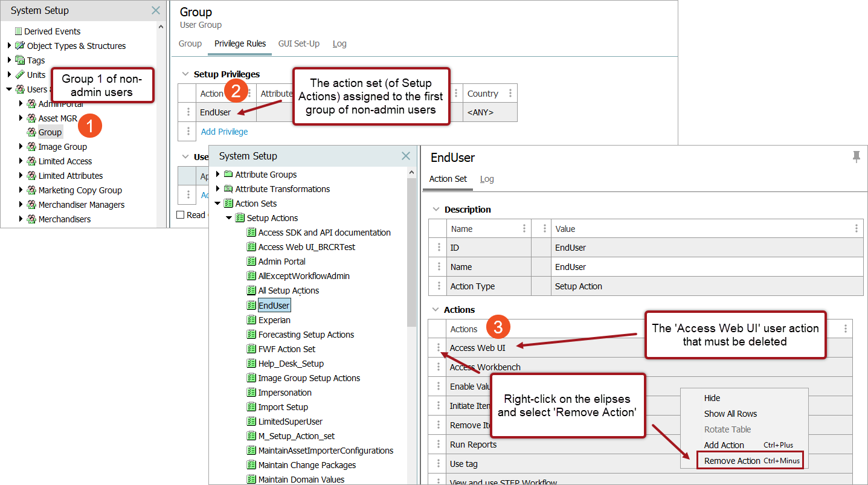The width and height of the screenshot is (868, 485).
Task: Click the Add Privilege link
Action: pyautogui.click(x=224, y=132)
